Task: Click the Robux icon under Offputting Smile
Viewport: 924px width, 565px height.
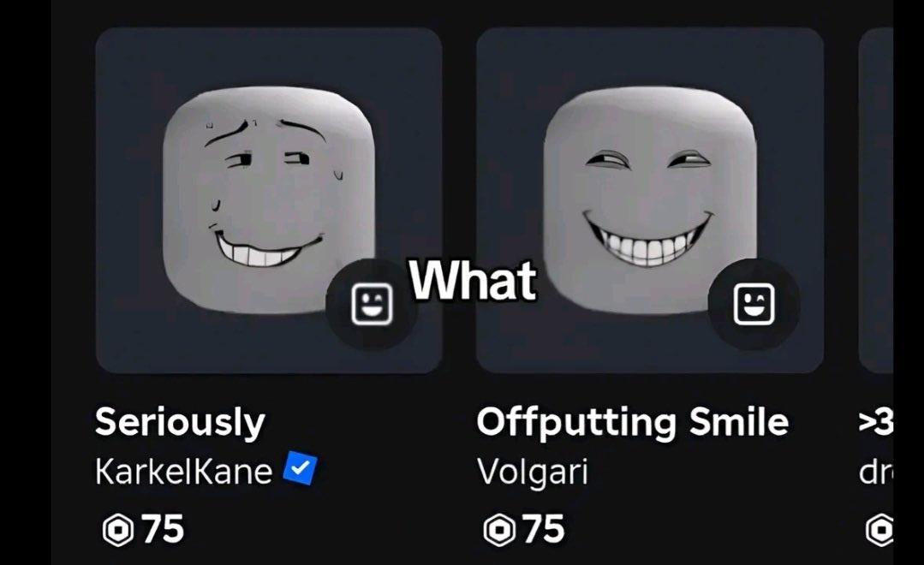Action: (500, 530)
